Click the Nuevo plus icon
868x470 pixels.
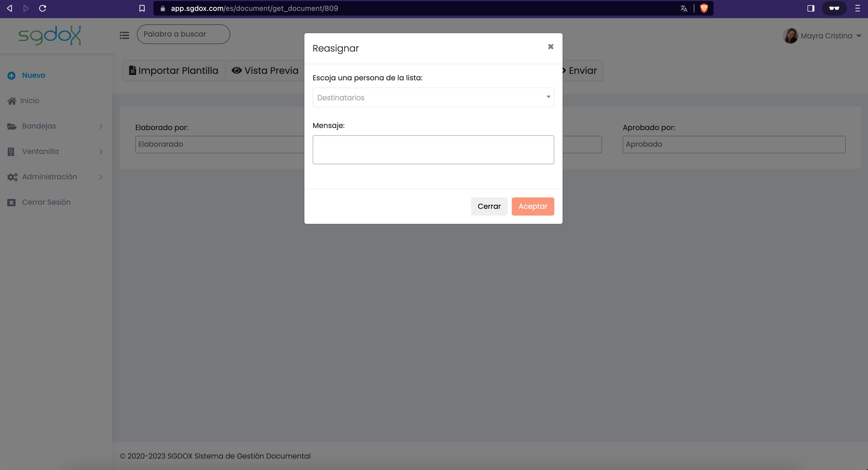click(11, 75)
